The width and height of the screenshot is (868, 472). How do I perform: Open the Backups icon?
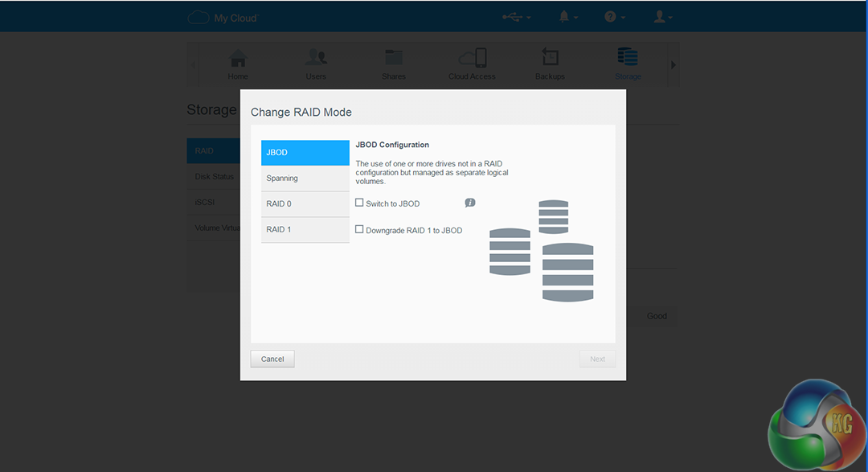point(550,58)
